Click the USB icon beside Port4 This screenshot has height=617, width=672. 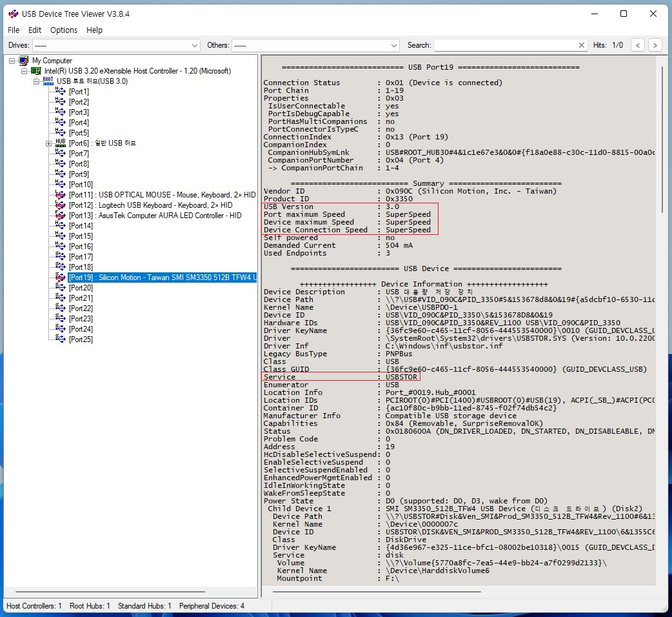[60, 122]
